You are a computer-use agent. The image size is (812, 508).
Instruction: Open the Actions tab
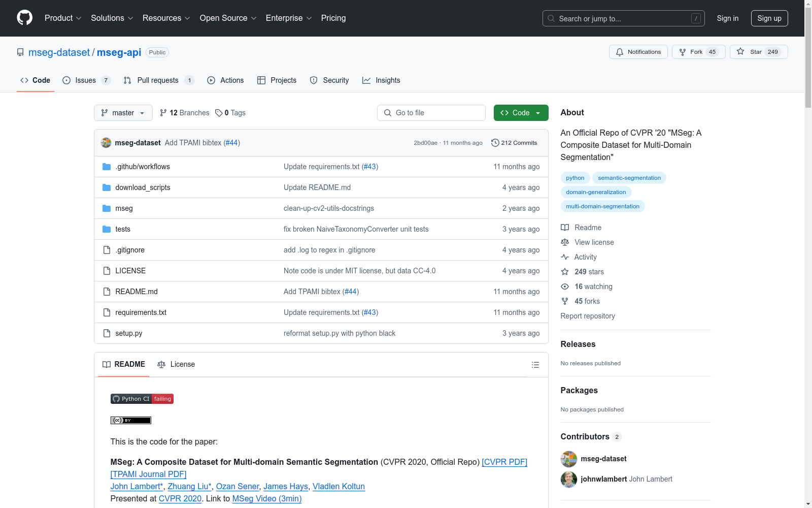(225, 80)
